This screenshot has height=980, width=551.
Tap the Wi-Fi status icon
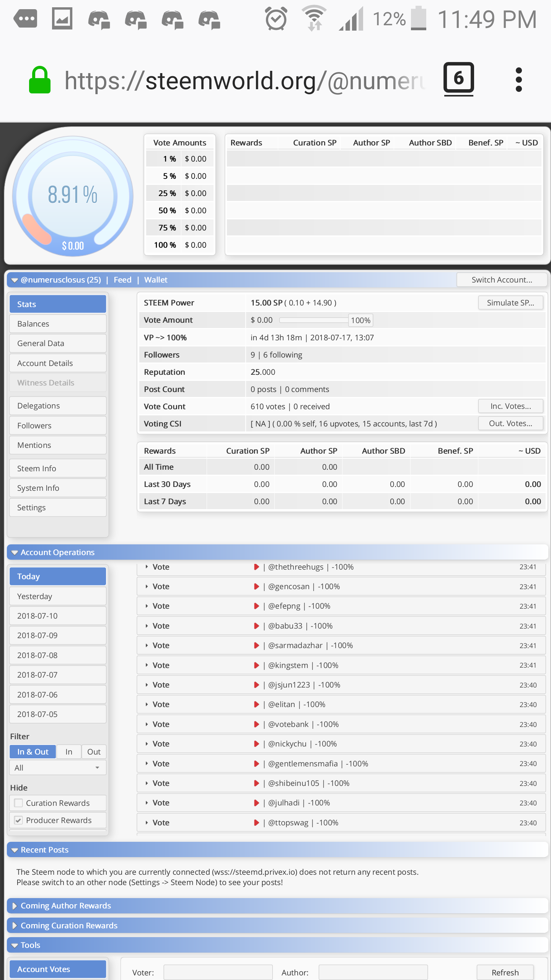pyautogui.click(x=314, y=18)
